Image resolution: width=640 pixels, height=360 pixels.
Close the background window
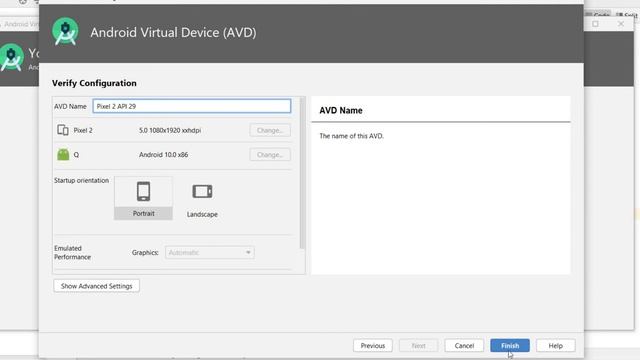[621, 24]
